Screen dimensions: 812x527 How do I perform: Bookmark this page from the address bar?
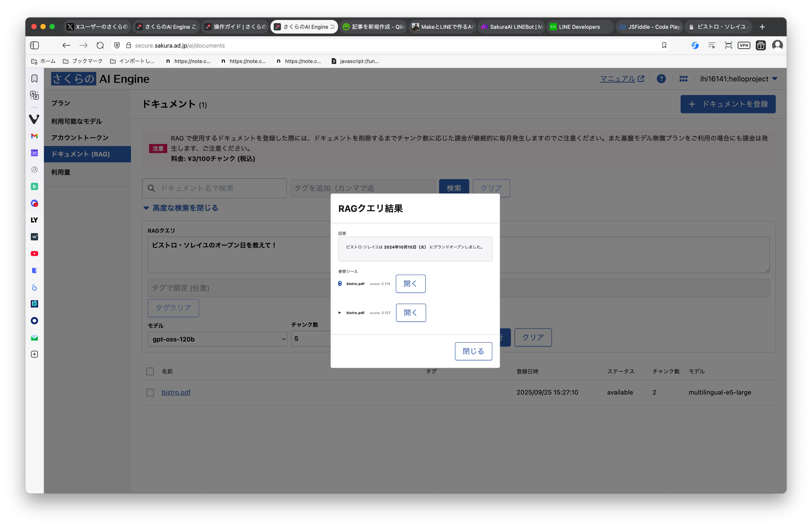click(x=664, y=45)
